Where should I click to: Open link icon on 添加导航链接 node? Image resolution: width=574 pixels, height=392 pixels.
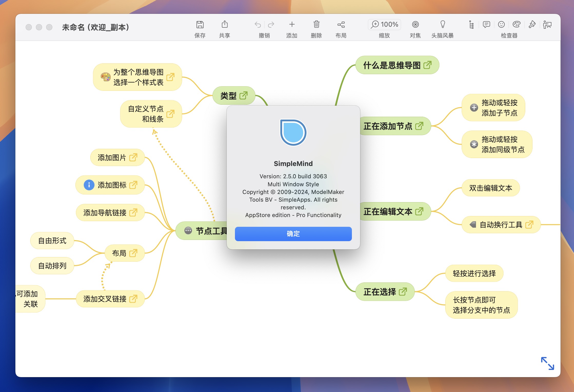pyautogui.click(x=133, y=212)
